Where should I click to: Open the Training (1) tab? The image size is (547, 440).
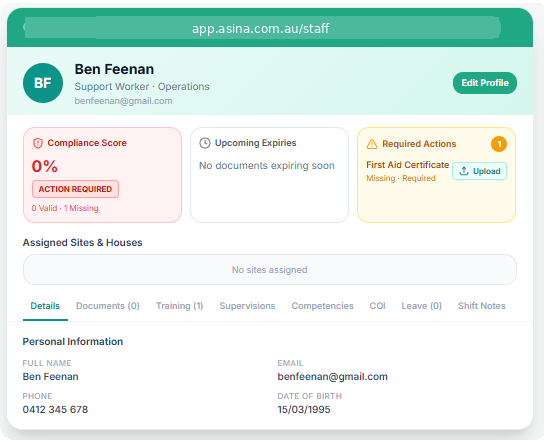[179, 306]
